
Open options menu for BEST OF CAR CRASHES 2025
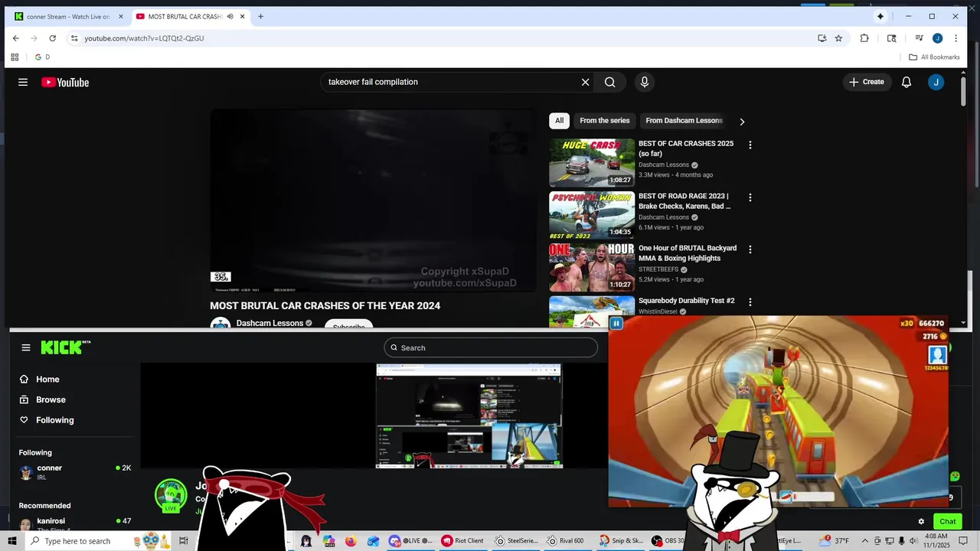pos(750,145)
